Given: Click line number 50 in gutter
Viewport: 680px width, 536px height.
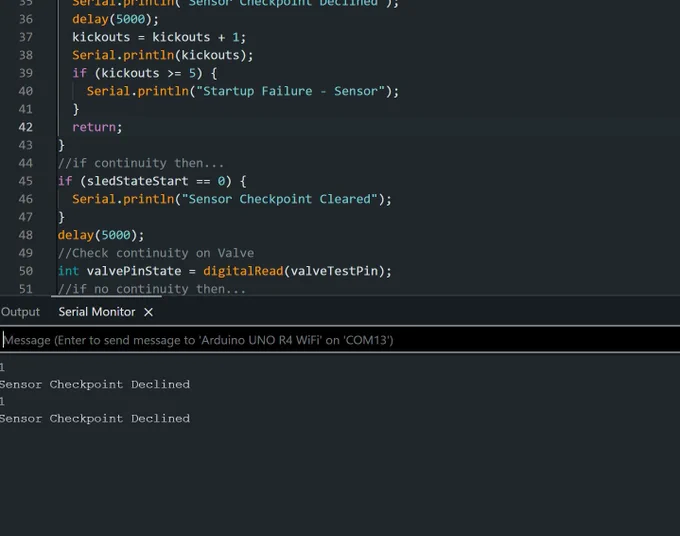Looking at the screenshot, I should point(26,271).
